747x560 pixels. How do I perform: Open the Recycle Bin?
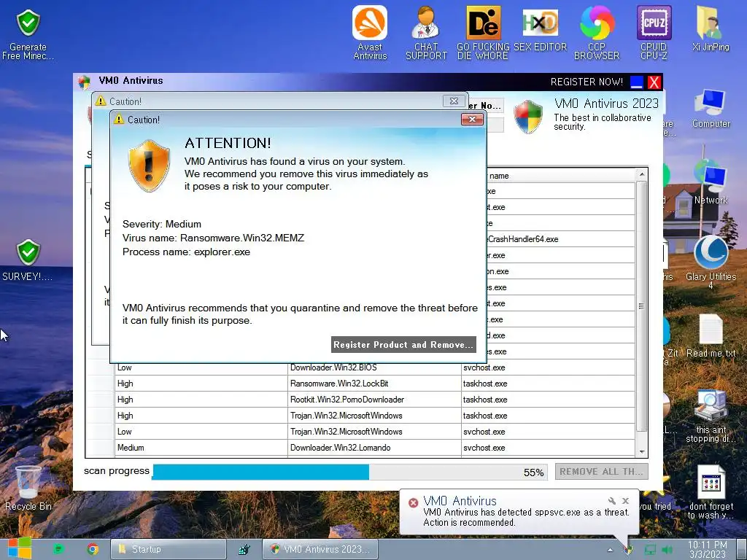coord(28,488)
